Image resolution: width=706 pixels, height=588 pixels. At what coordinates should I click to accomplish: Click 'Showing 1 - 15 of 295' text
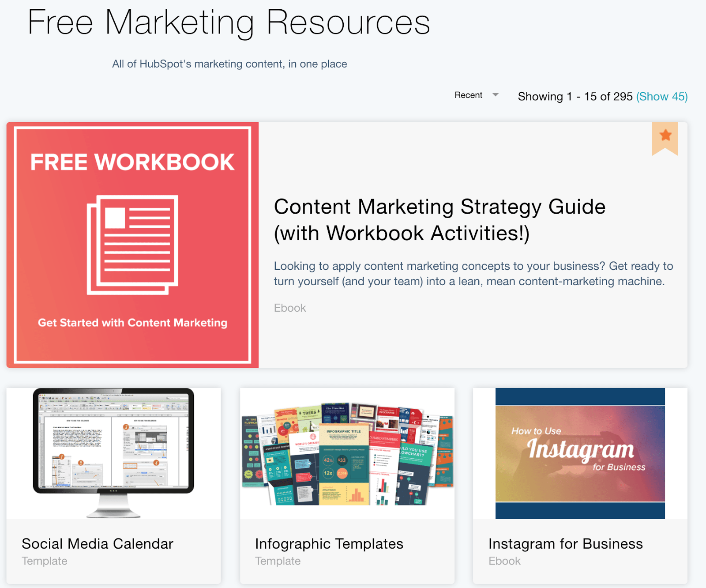coord(575,97)
